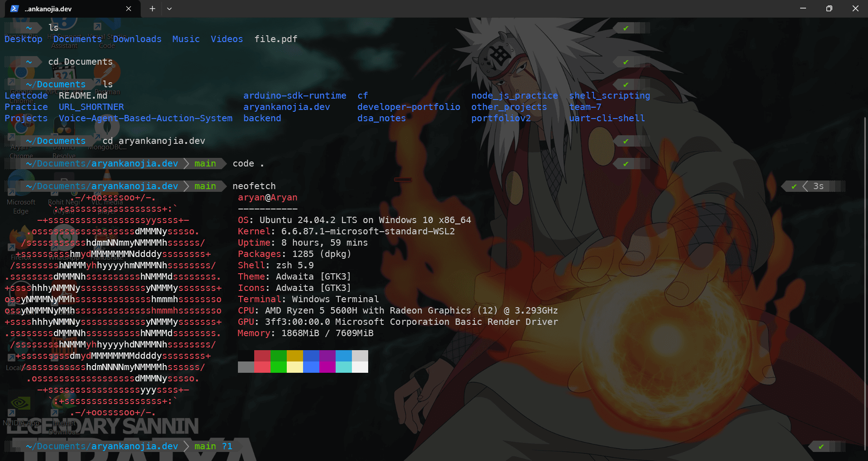Click the file.pdf filename
Screen dimensions: 868x461
point(276,39)
